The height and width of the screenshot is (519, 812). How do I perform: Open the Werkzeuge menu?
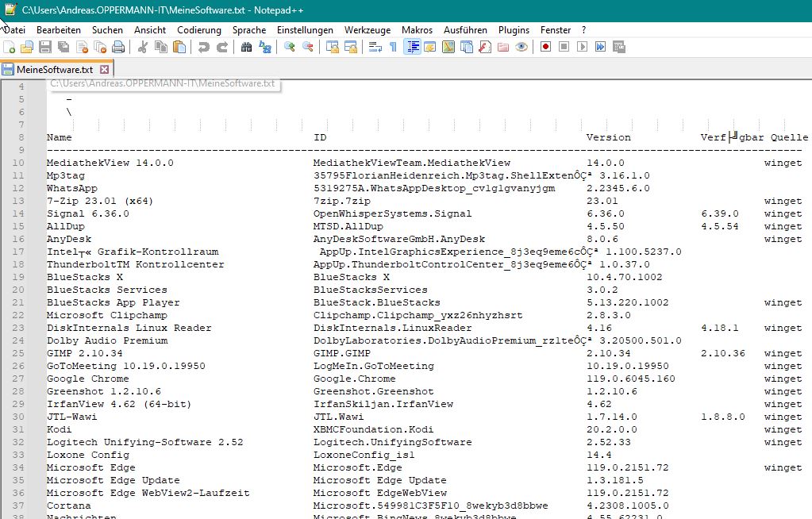368,30
